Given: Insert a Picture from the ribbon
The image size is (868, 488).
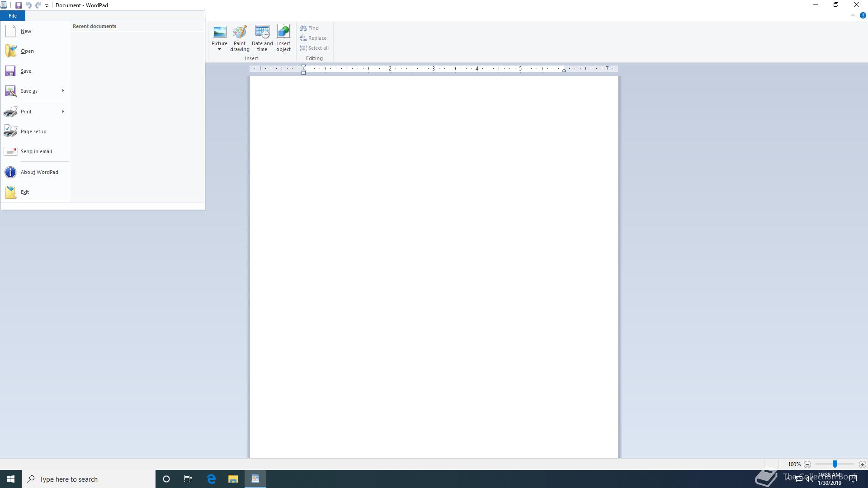Looking at the screenshot, I should [219, 38].
